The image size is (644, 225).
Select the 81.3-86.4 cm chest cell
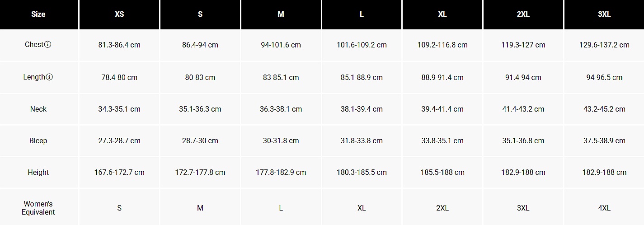pos(119,45)
